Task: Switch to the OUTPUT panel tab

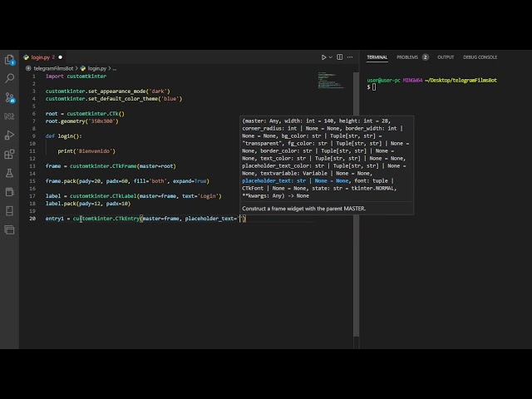Action: pos(446,57)
